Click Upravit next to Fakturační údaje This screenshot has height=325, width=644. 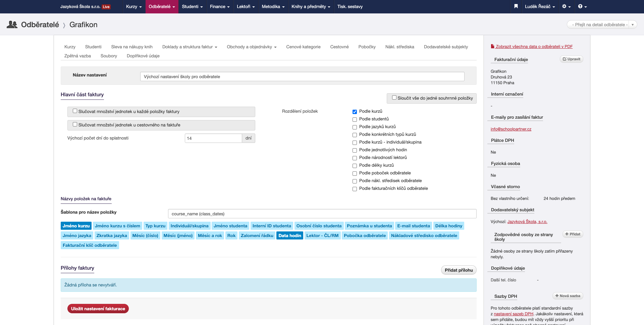[x=572, y=59]
